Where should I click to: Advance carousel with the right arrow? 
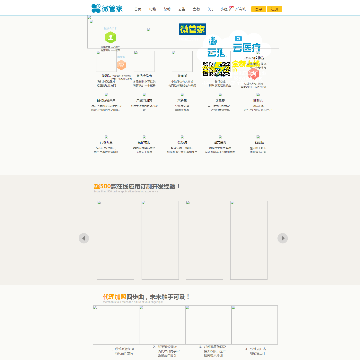click(283, 238)
